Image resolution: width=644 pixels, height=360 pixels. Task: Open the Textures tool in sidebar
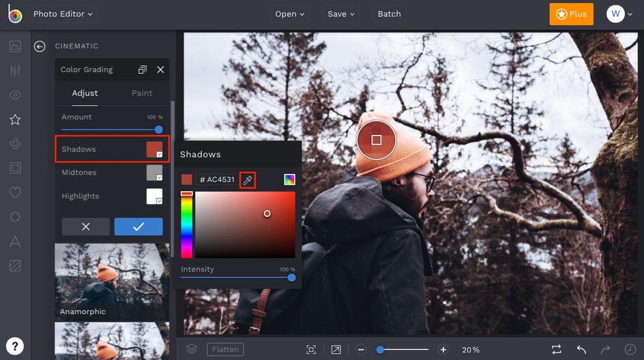(x=15, y=266)
